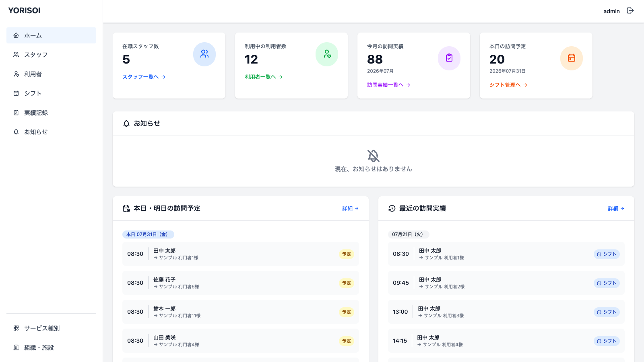Click the bell icon beside お知らせ heading

click(x=126, y=123)
